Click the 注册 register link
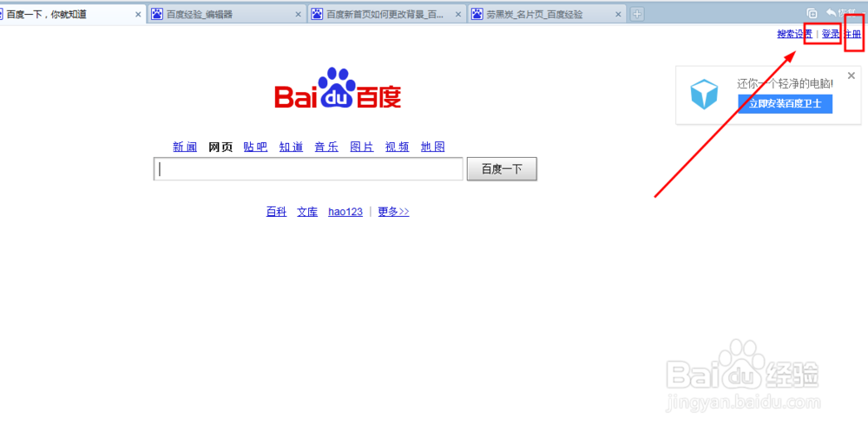The height and width of the screenshot is (432, 868). coord(853,35)
